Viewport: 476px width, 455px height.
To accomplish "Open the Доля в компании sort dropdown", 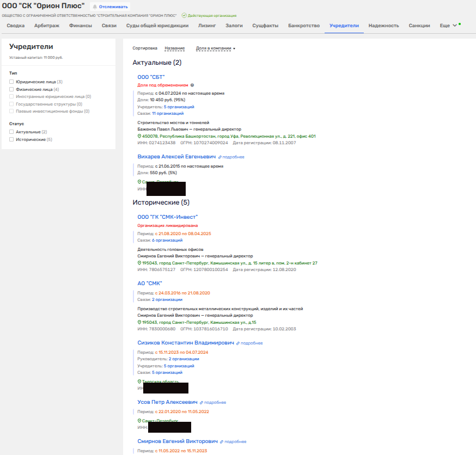I will [x=215, y=48].
